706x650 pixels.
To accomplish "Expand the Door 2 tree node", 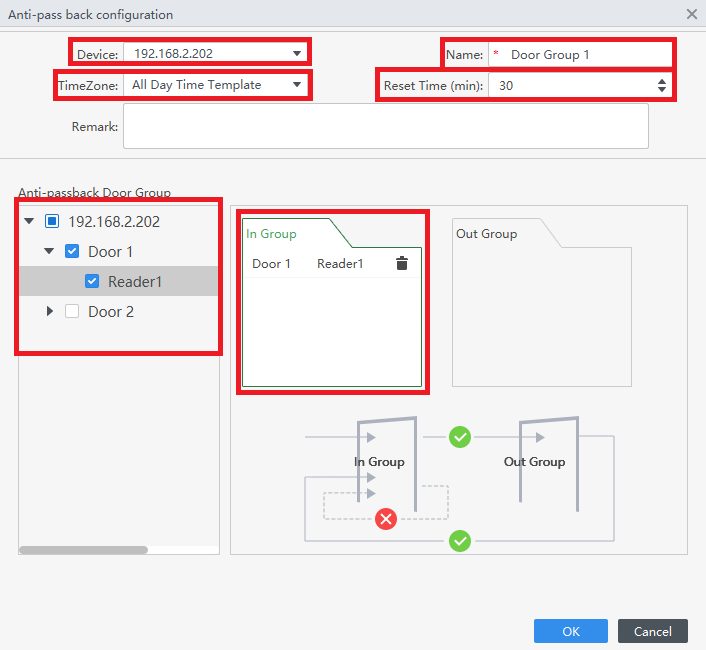I will coord(49,312).
